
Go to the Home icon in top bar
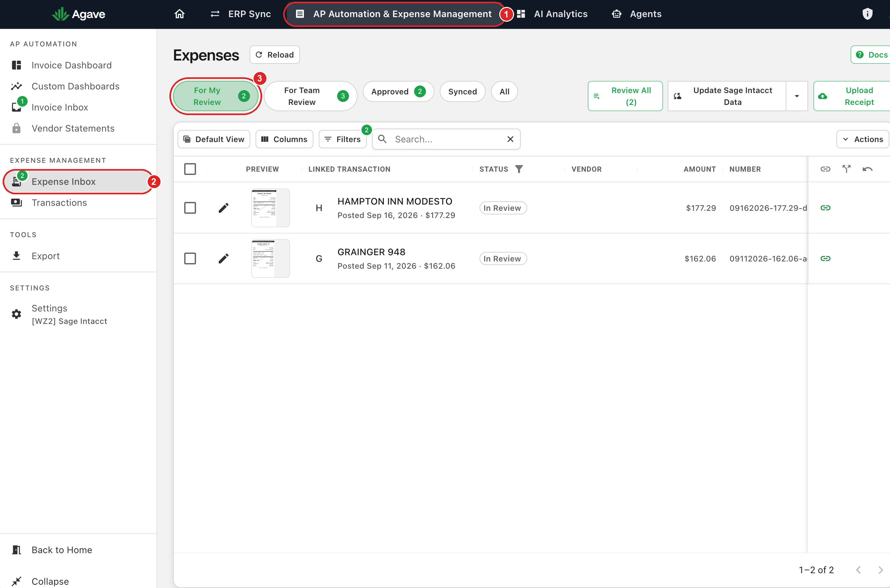180,14
